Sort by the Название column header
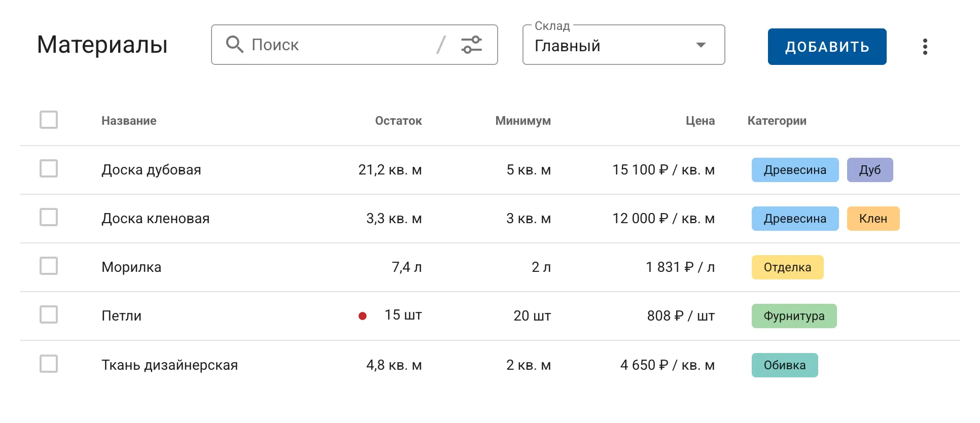Screen dimensions: 980x423 pyautogui.click(x=129, y=121)
